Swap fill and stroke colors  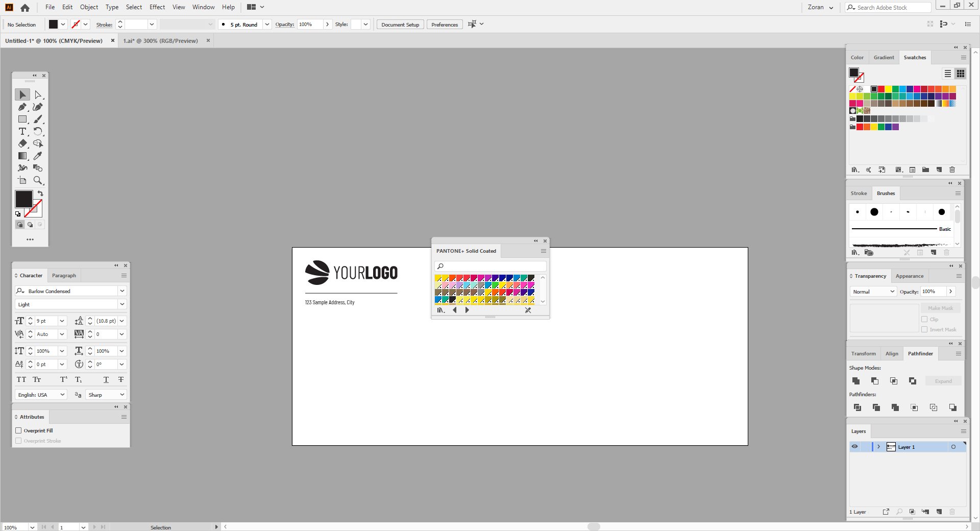pos(40,194)
